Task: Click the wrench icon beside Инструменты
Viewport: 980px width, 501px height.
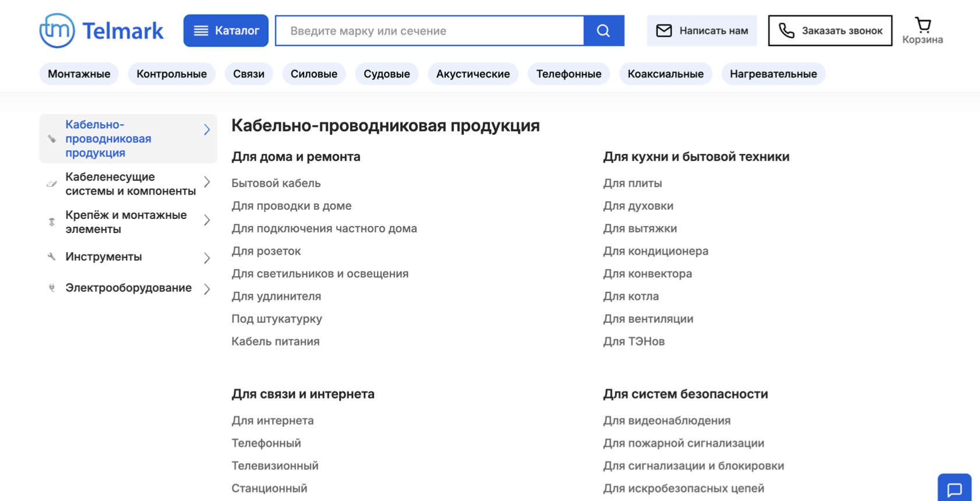Action: pyautogui.click(x=52, y=257)
